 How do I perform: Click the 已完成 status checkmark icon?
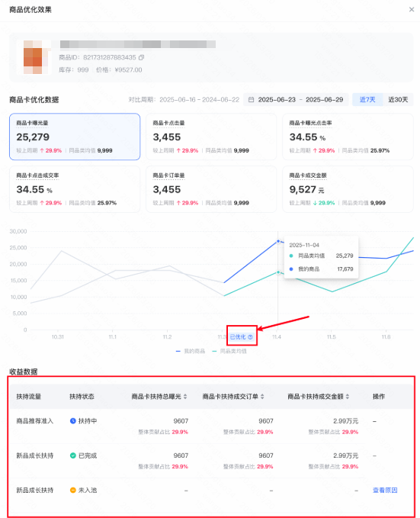click(x=73, y=455)
